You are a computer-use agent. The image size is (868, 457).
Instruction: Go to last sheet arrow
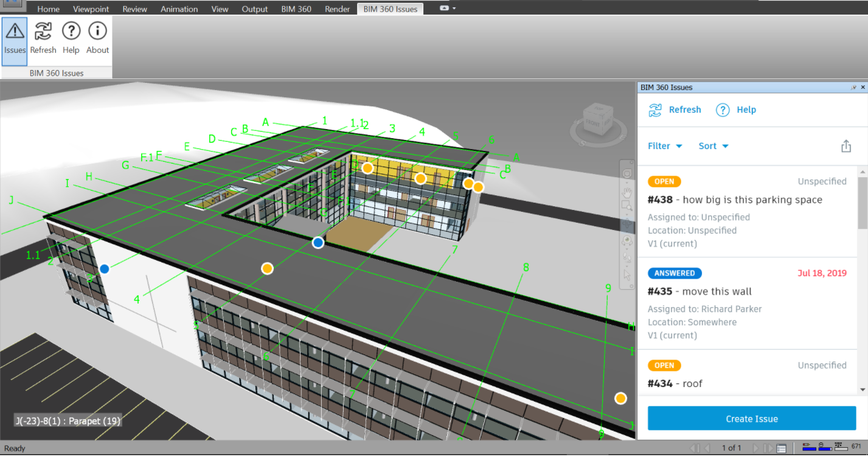(x=769, y=448)
